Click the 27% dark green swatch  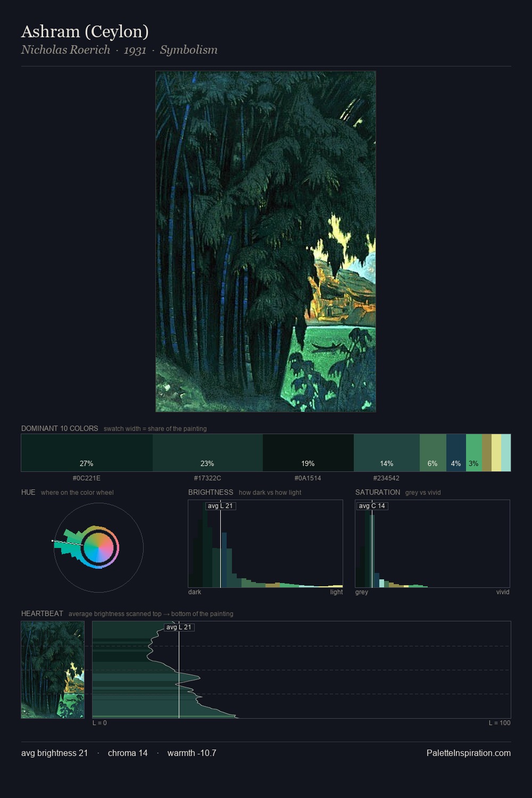tap(87, 453)
